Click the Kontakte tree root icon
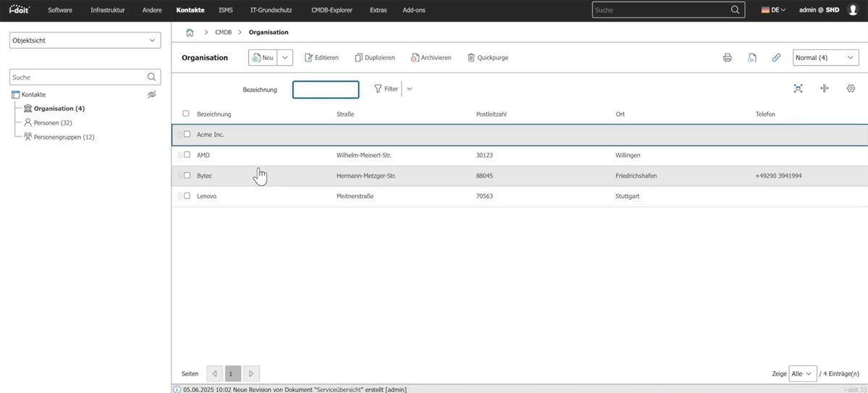868x393 pixels. (16, 95)
